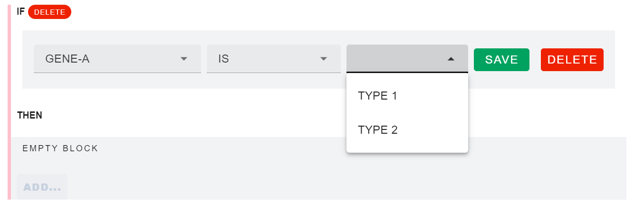The width and height of the screenshot is (644, 211).
Task: Click the down arrow in the GENE-A dropdown
Action: [x=184, y=59]
